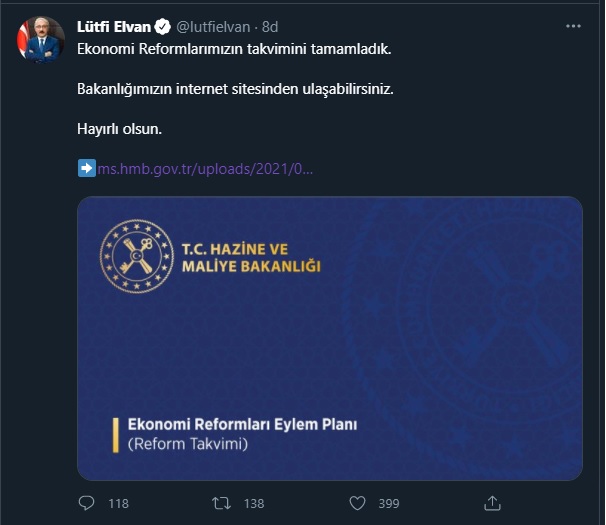This screenshot has width=606, height=525.
Task: Open the three-dot more options menu
Action: [x=572, y=27]
